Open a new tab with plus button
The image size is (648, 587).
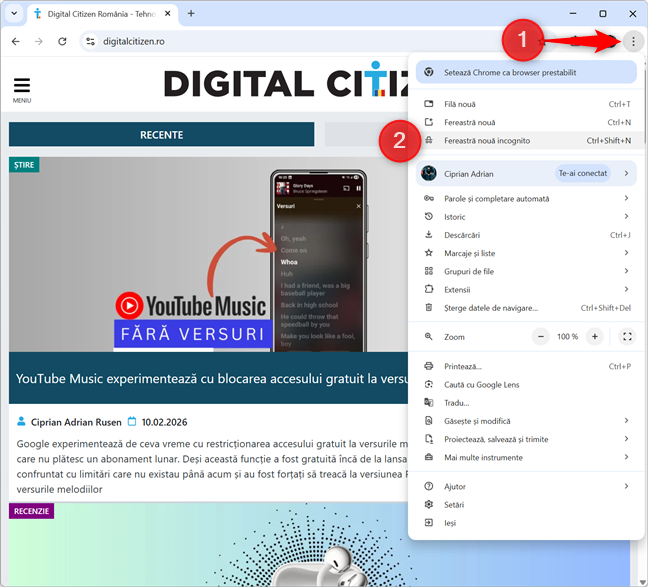pyautogui.click(x=191, y=13)
